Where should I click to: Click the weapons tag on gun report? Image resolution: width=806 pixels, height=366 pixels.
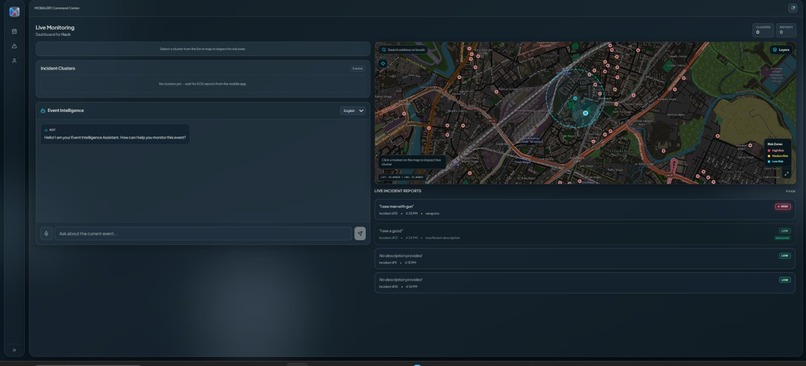[x=432, y=213]
